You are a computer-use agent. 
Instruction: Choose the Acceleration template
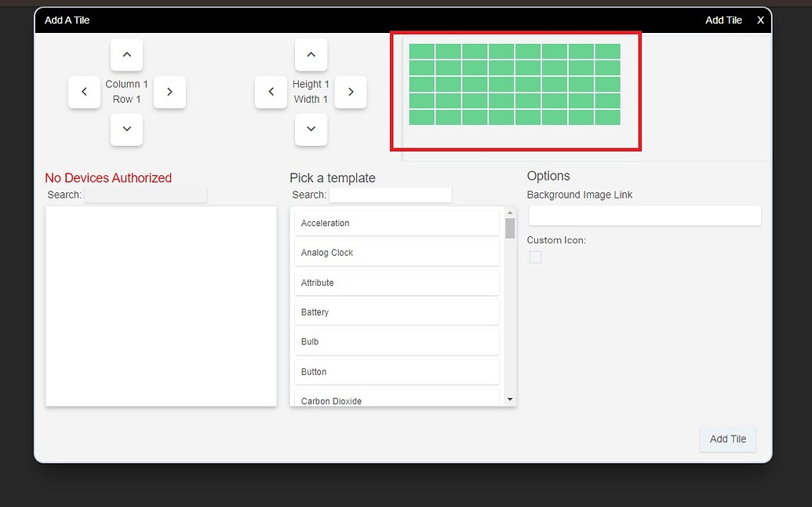pos(396,222)
